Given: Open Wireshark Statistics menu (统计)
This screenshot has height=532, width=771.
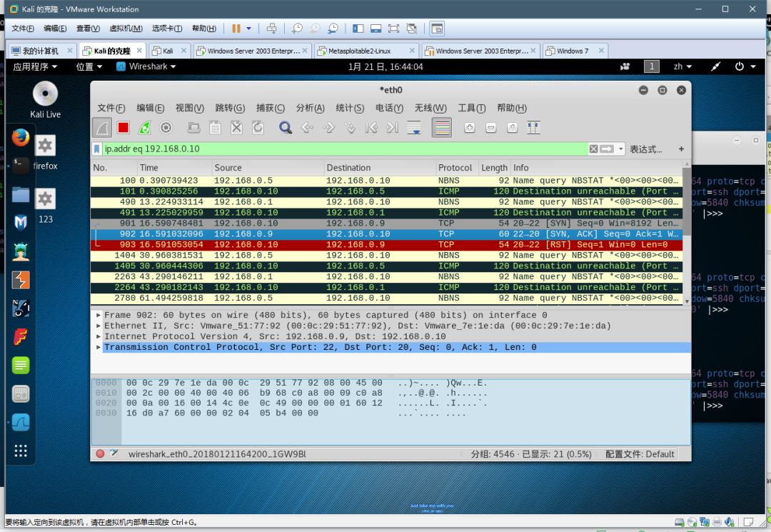Looking at the screenshot, I should (x=350, y=108).
